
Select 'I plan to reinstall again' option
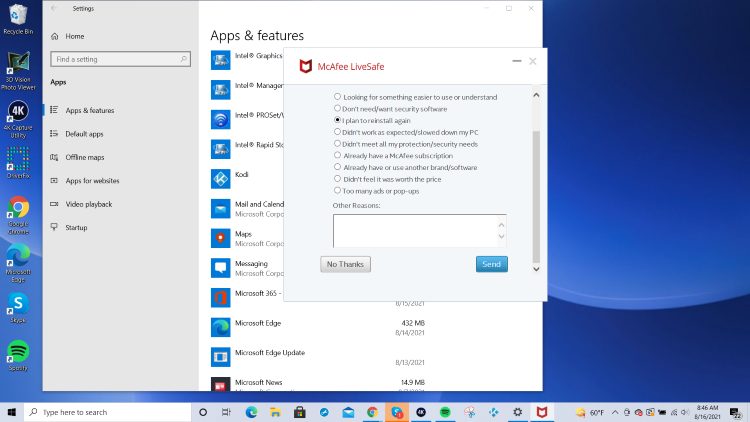point(337,120)
